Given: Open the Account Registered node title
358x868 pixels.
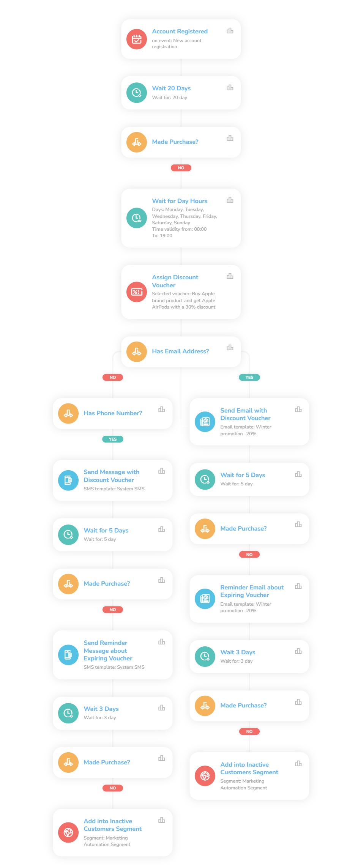Looking at the screenshot, I should point(180,31).
